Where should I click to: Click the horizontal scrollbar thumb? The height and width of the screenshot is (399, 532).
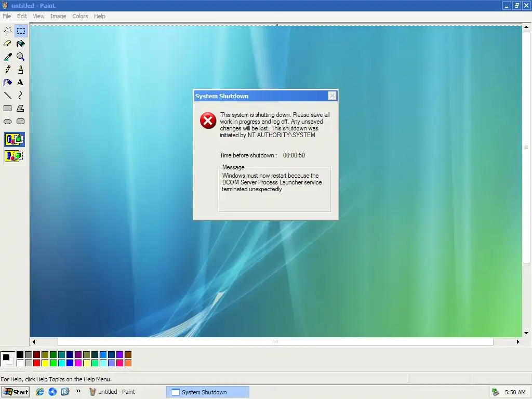click(x=275, y=342)
